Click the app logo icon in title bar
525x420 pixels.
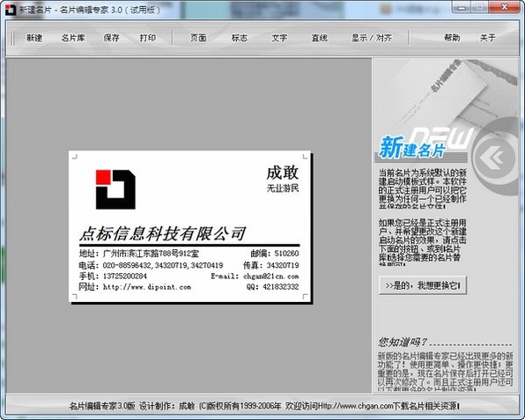[x=11, y=10]
